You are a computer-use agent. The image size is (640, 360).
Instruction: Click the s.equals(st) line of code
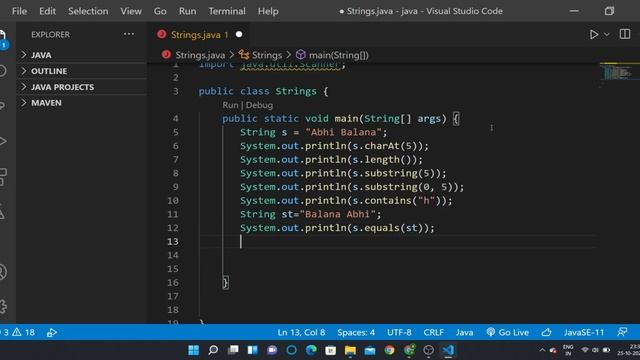(337, 228)
